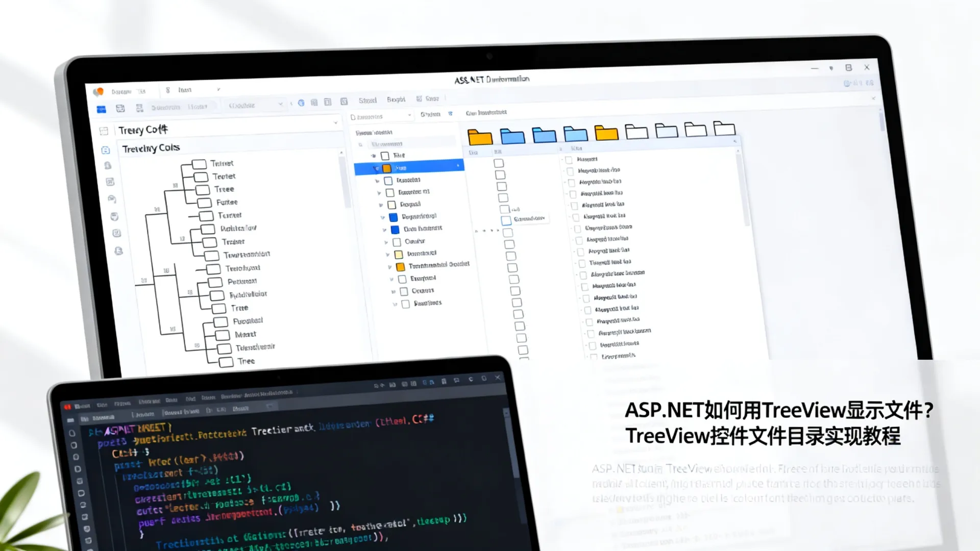Click the blue globe icon in the toolbar
This screenshot has width=980, height=551.
301,103
